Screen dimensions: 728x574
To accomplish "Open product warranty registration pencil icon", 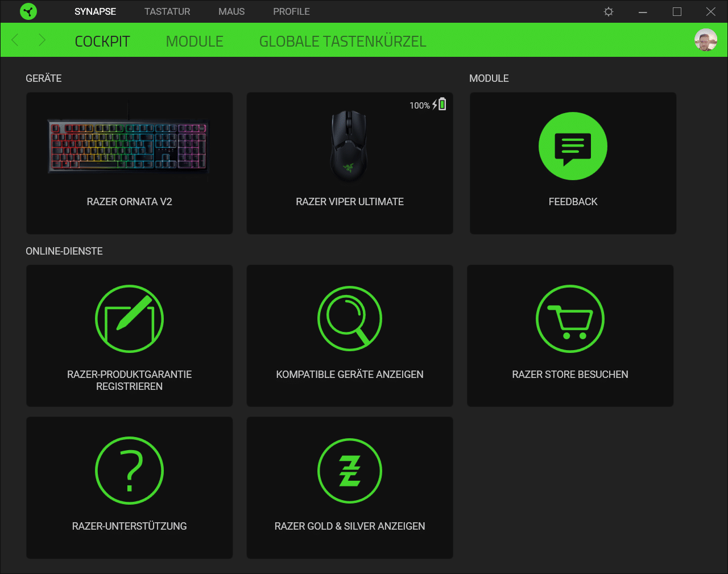I will (x=130, y=319).
